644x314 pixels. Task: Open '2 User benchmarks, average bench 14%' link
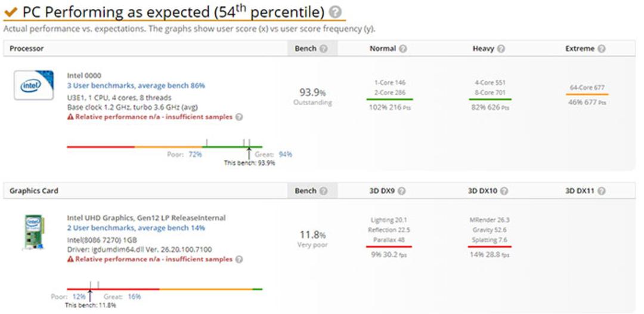[136, 227]
